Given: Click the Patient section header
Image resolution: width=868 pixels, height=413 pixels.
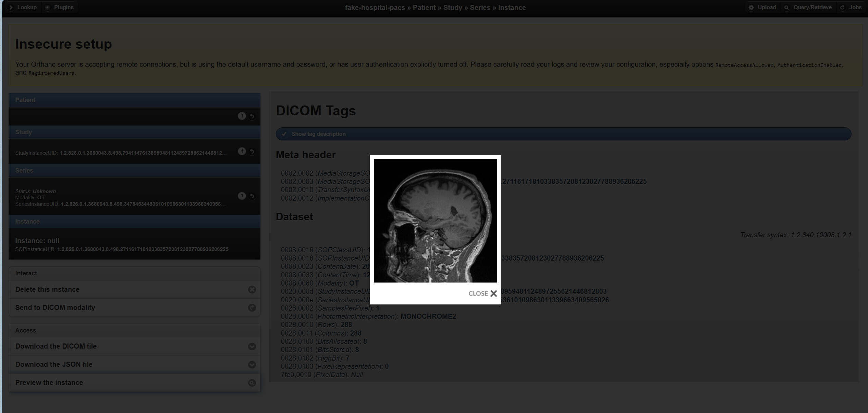Looking at the screenshot, I should coord(134,100).
